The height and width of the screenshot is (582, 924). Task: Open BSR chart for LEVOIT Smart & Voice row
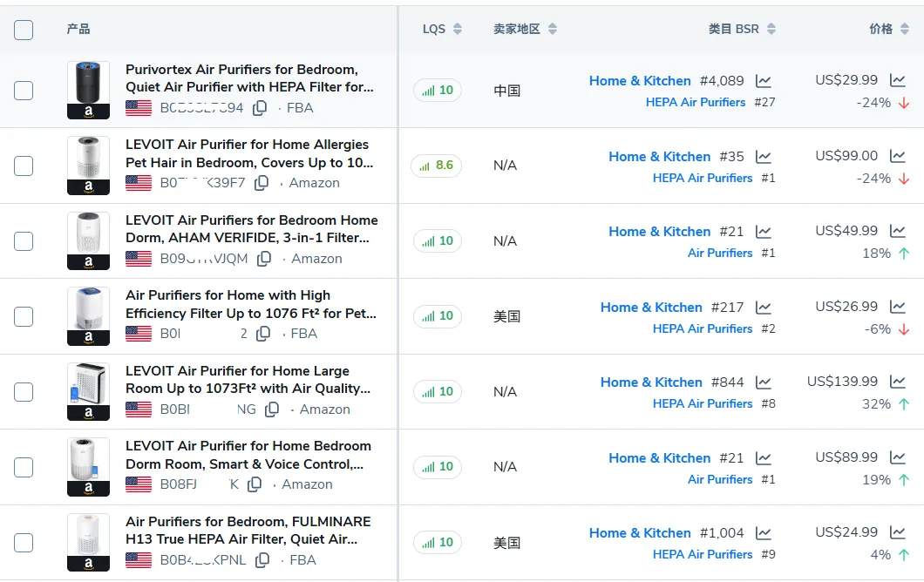point(764,457)
